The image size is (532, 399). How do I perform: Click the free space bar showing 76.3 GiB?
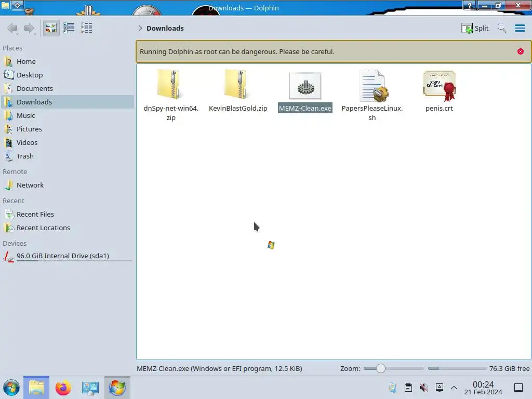pyautogui.click(x=457, y=368)
